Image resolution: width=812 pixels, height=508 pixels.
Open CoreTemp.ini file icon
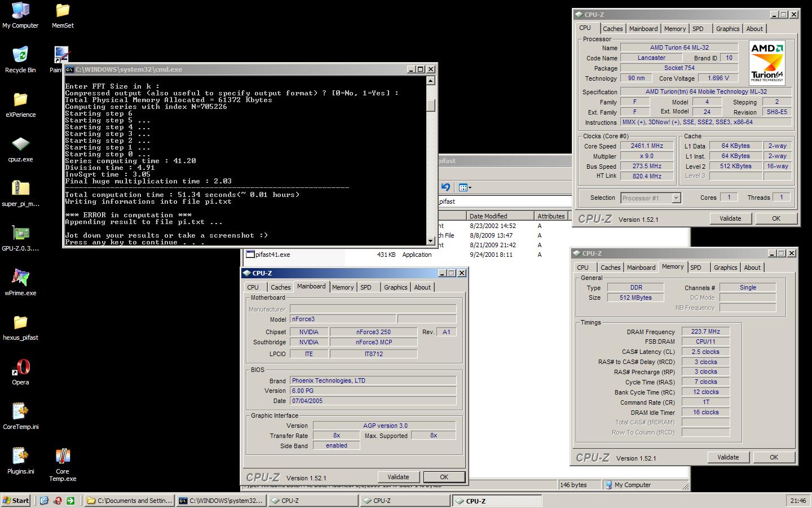pos(20,417)
